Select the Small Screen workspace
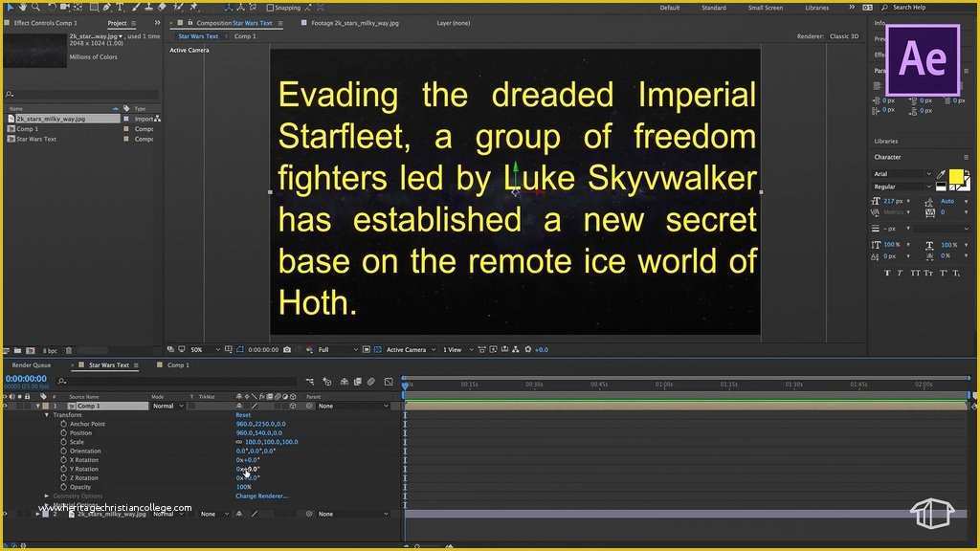 [765, 8]
